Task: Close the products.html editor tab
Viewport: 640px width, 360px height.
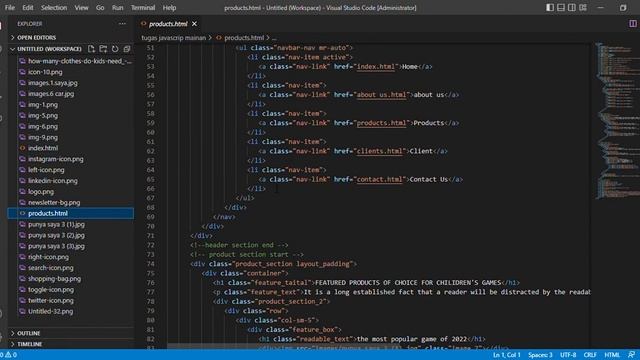Action: click(194, 24)
